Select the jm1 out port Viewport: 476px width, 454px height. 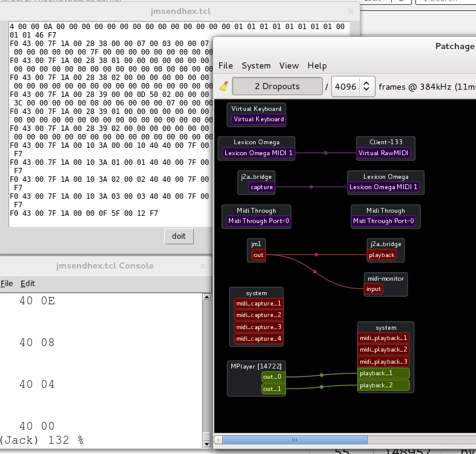[259, 255]
